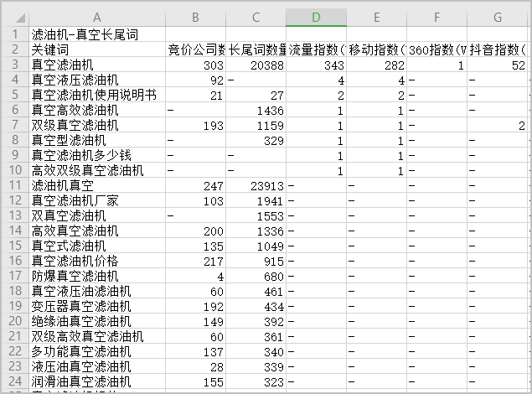The width and height of the screenshot is (532, 394).
Task: Select the 抖音指数 header cell
Action: 498,49
